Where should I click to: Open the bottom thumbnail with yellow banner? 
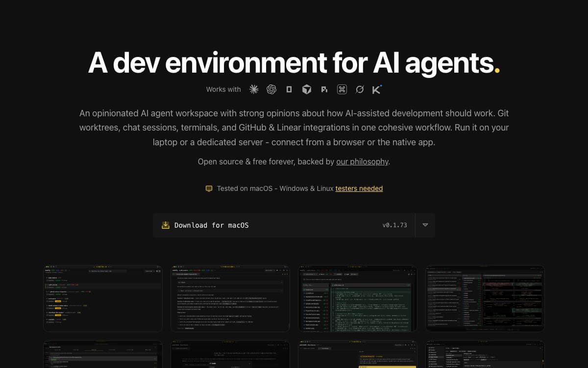point(358,354)
